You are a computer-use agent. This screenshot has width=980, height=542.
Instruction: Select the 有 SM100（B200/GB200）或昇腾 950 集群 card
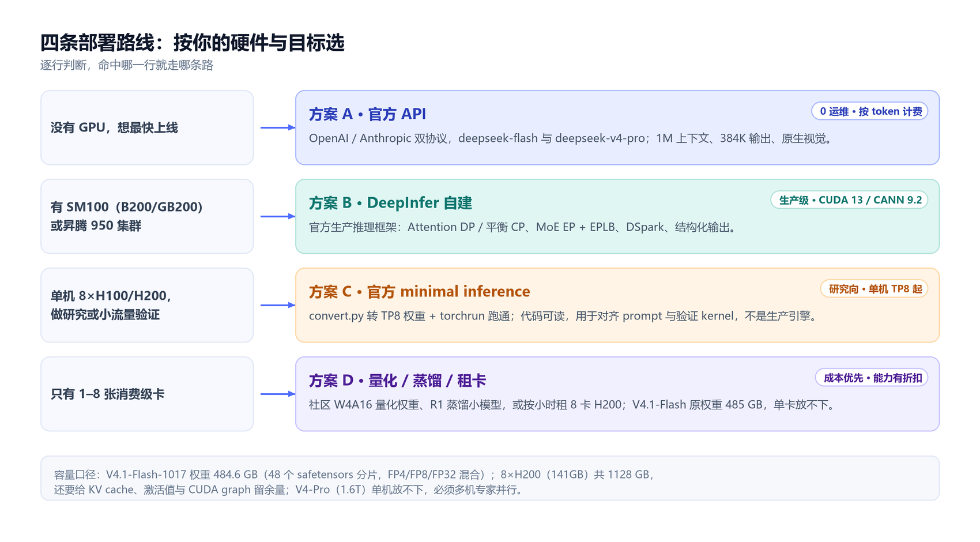coord(147,216)
